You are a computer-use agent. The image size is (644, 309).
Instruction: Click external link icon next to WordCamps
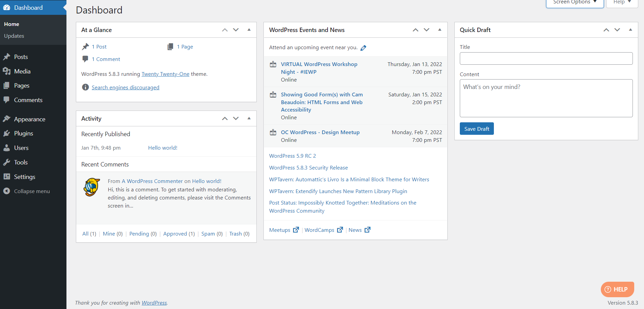click(x=340, y=230)
